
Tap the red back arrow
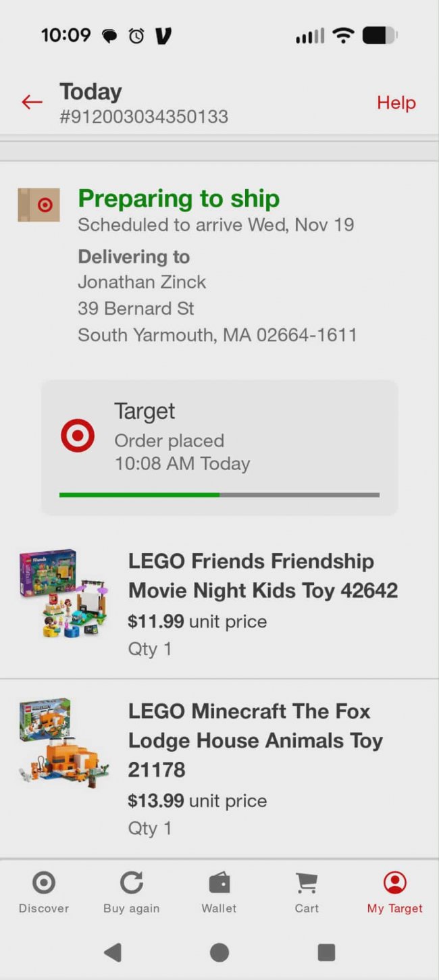(x=32, y=102)
